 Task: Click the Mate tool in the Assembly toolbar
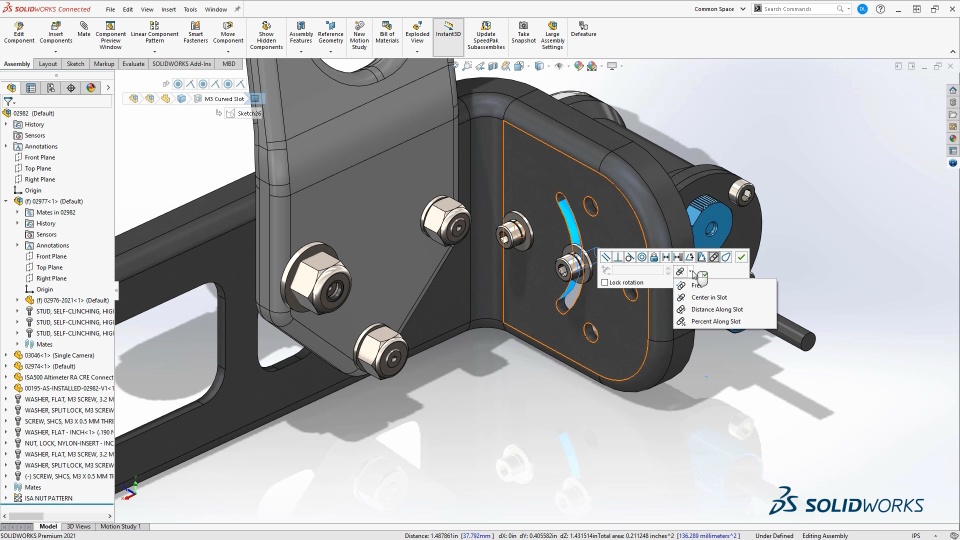pyautogui.click(x=84, y=29)
